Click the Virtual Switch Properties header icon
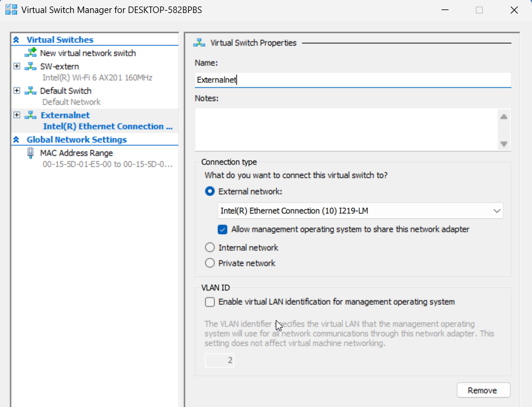Screen dimensions: 532x407 (x=199, y=43)
